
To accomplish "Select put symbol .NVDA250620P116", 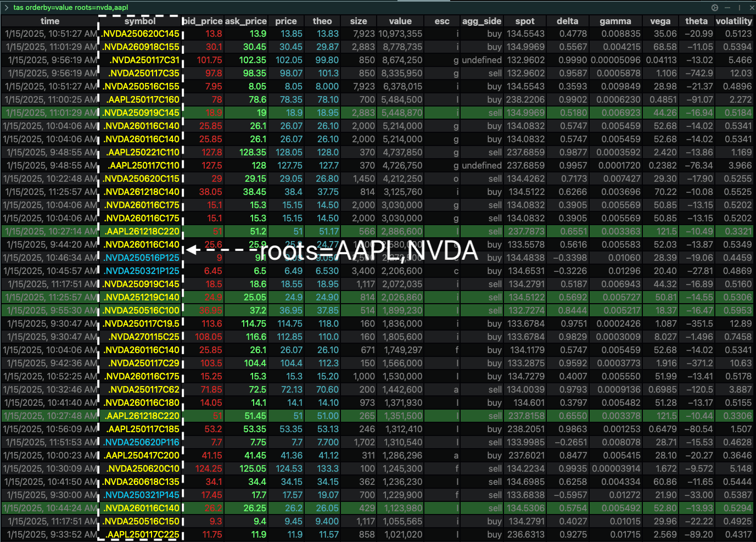I will pyautogui.click(x=141, y=442).
